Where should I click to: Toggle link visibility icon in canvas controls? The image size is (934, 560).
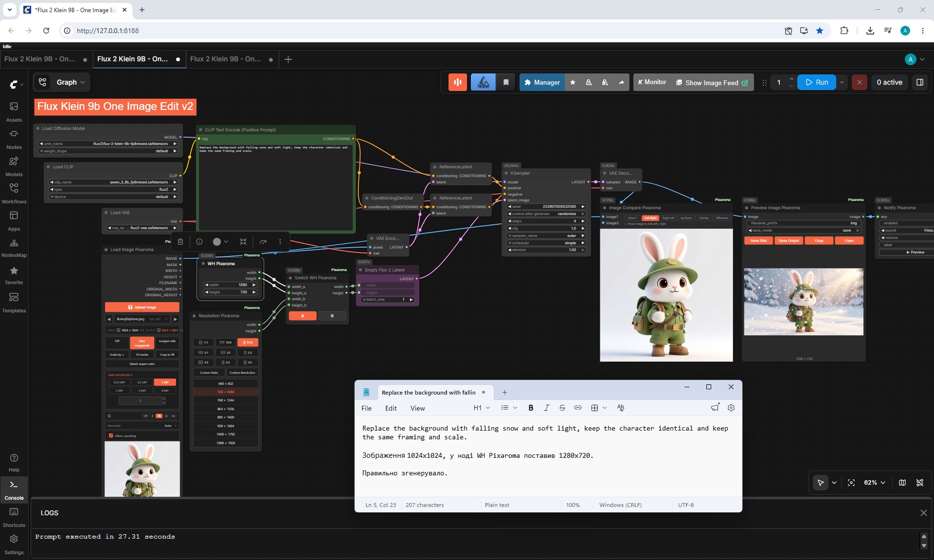(x=920, y=483)
